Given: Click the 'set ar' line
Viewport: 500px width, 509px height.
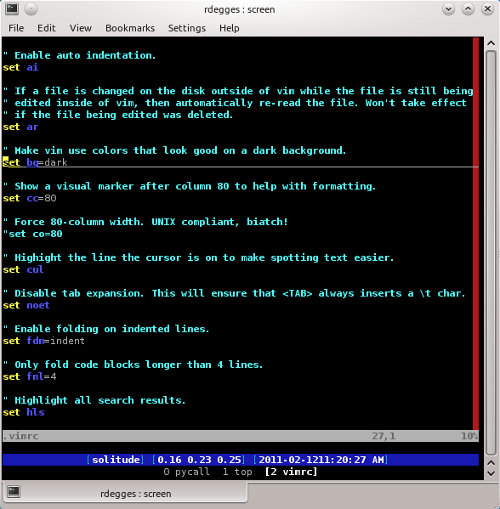Looking at the screenshot, I should (21, 127).
